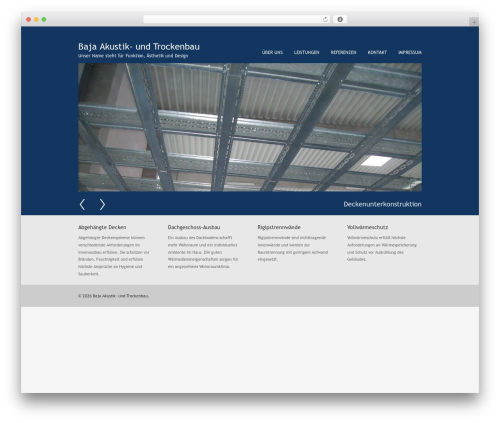Image resolution: width=500 pixels, height=423 pixels.
Task: Open the Kontakt page
Action: point(377,52)
